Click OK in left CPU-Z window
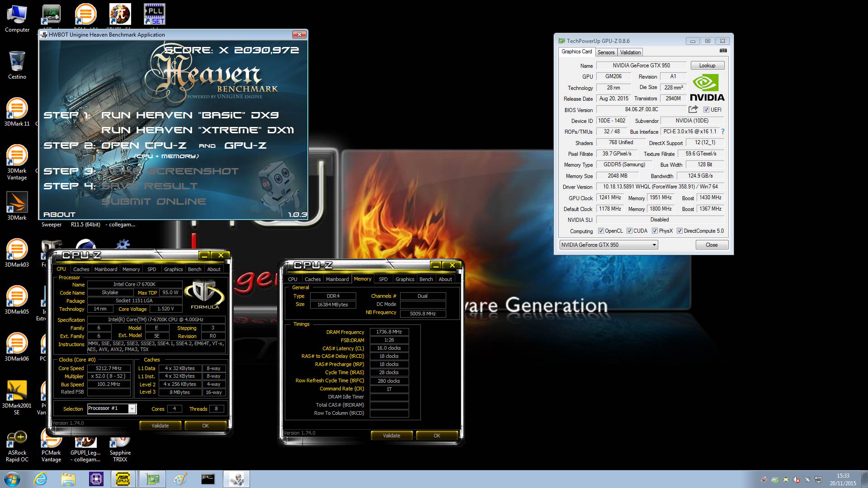 [205, 426]
